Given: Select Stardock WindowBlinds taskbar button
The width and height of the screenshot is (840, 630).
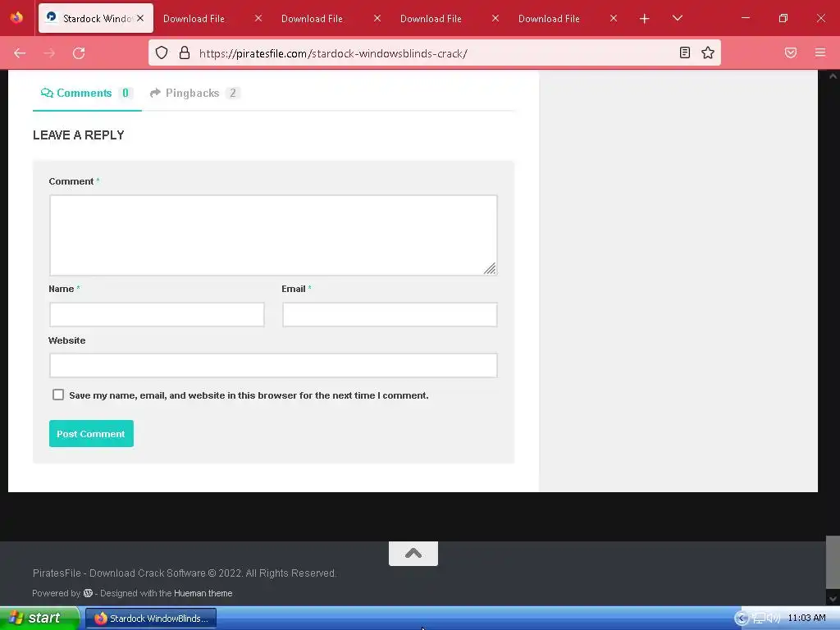Looking at the screenshot, I should point(151,619).
